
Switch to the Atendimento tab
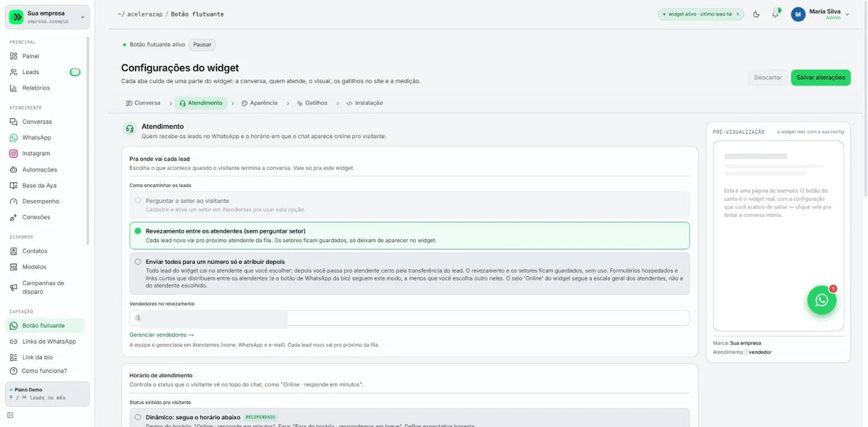tap(201, 103)
